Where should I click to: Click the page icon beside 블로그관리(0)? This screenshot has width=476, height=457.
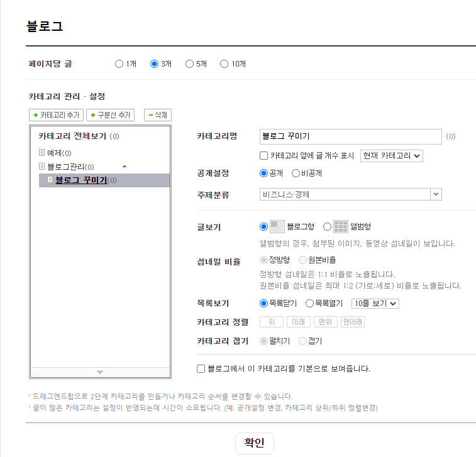coord(42,167)
